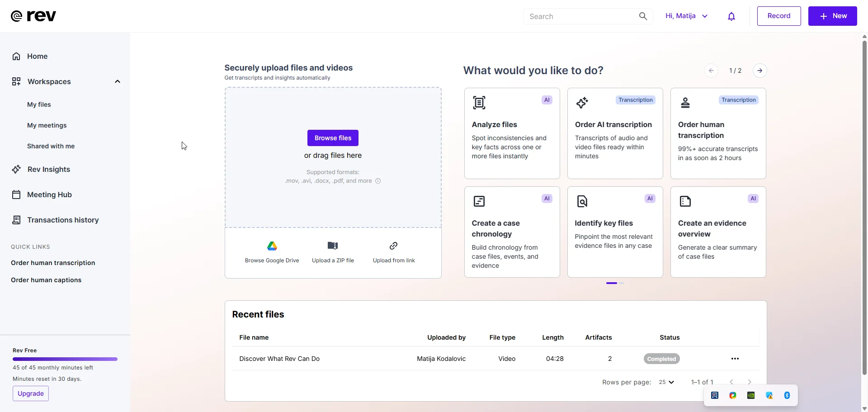Go to next page of recent files
The width and height of the screenshot is (868, 412).
[x=749, y=382]
